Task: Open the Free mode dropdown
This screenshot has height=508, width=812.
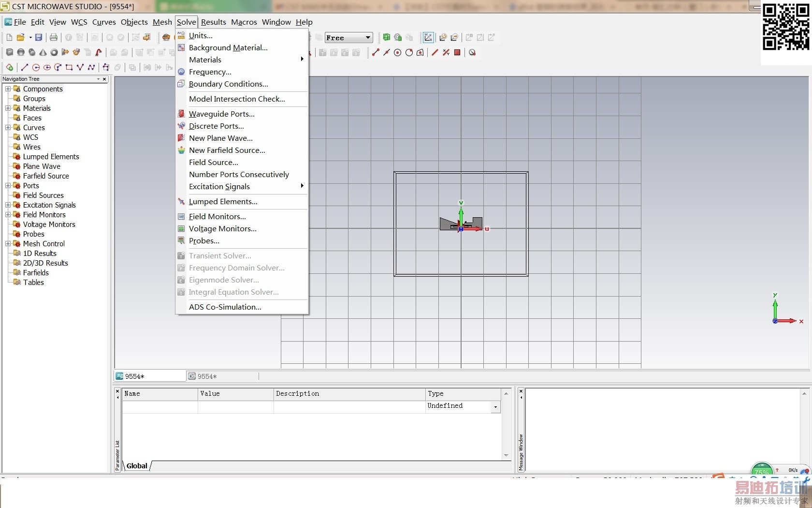Action: [348, 37]
